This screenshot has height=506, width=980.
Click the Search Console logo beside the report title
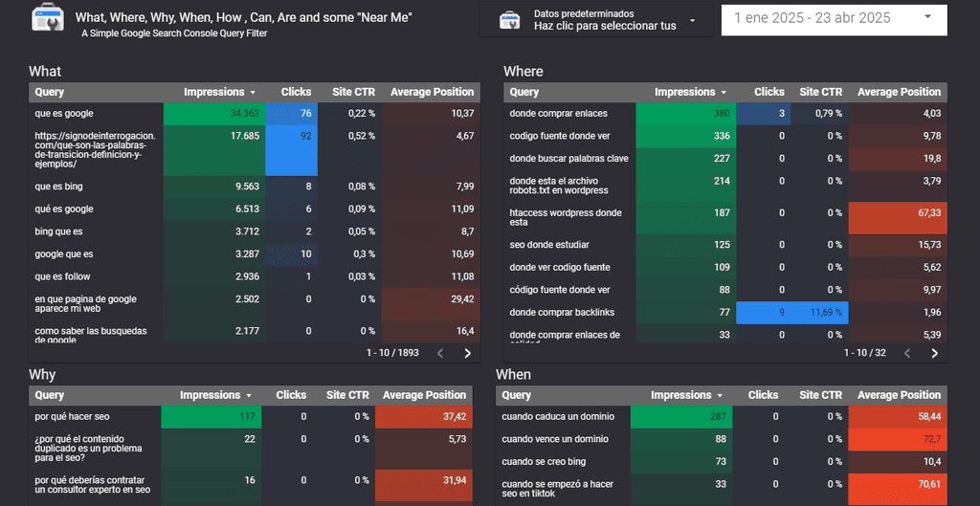[x=48, y=17]
